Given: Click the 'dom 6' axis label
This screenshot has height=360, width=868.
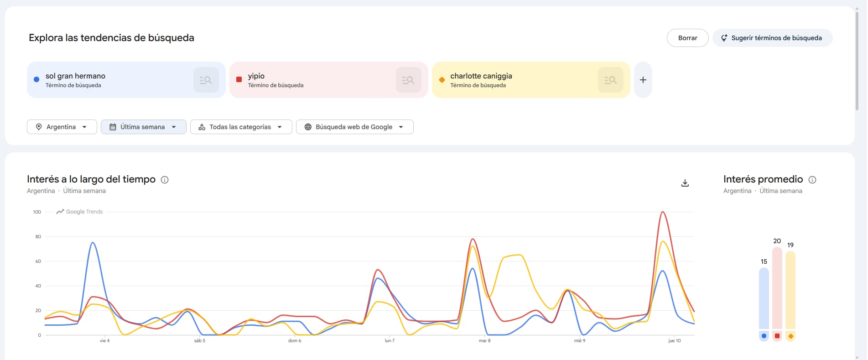Looking at the screenshot, I should 295,341.
